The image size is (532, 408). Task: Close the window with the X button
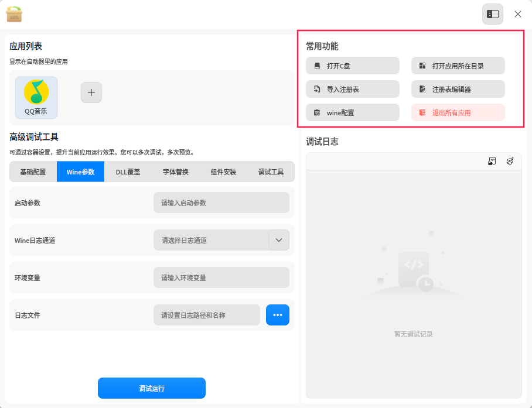click(x=518, y=14)
